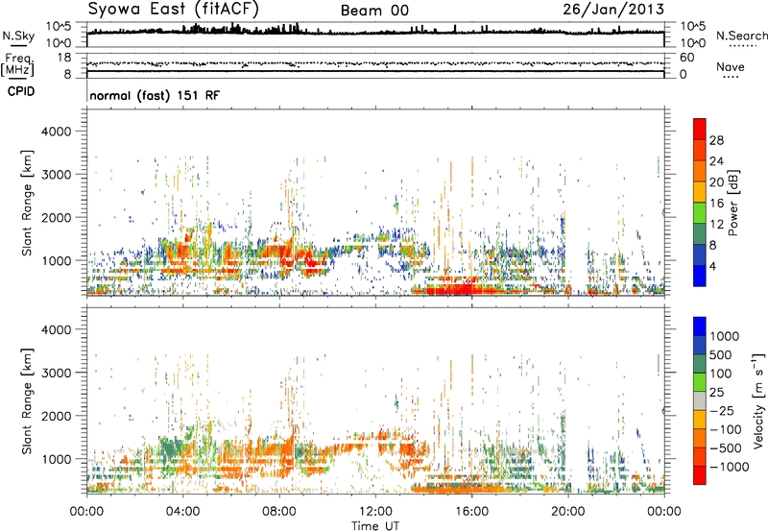Select the '4' Power colorbar tick

[712, 266]
